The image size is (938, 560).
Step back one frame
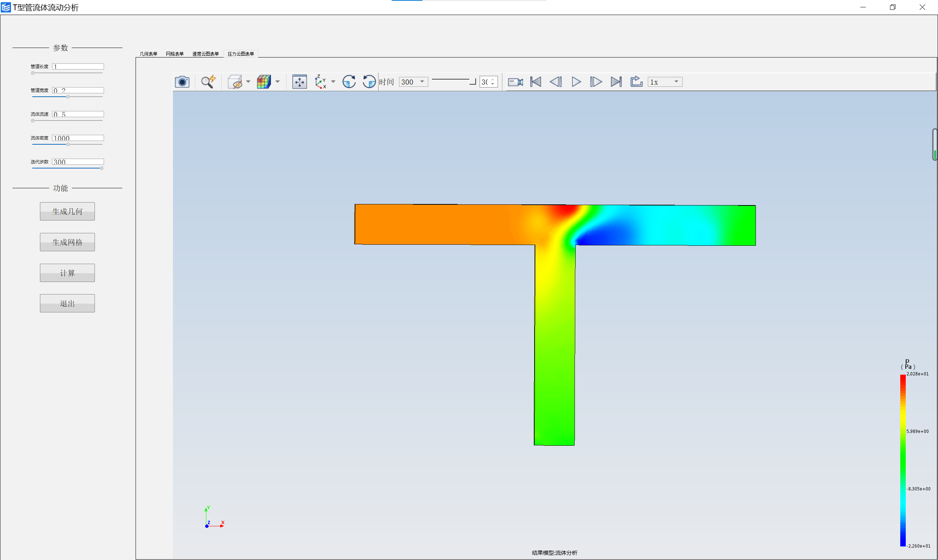[555, 82]
